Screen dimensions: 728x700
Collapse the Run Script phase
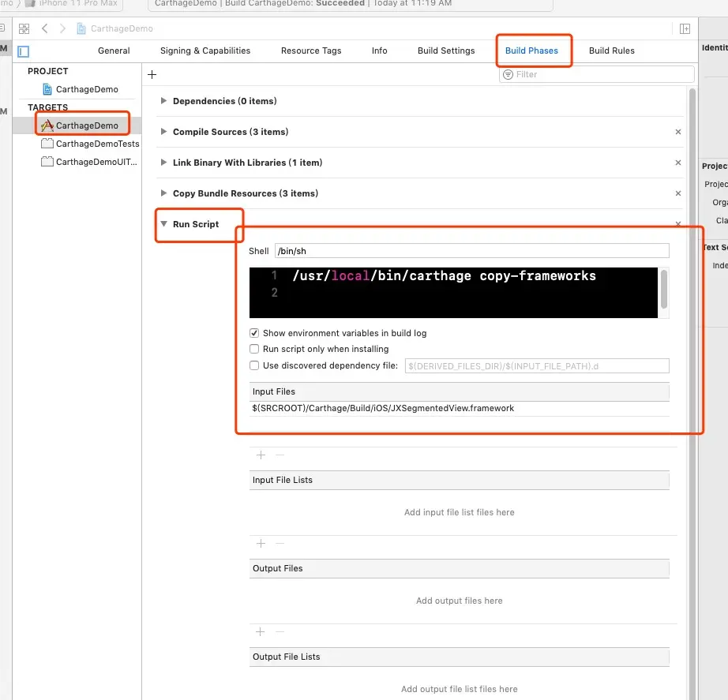(x=163, y=224)
